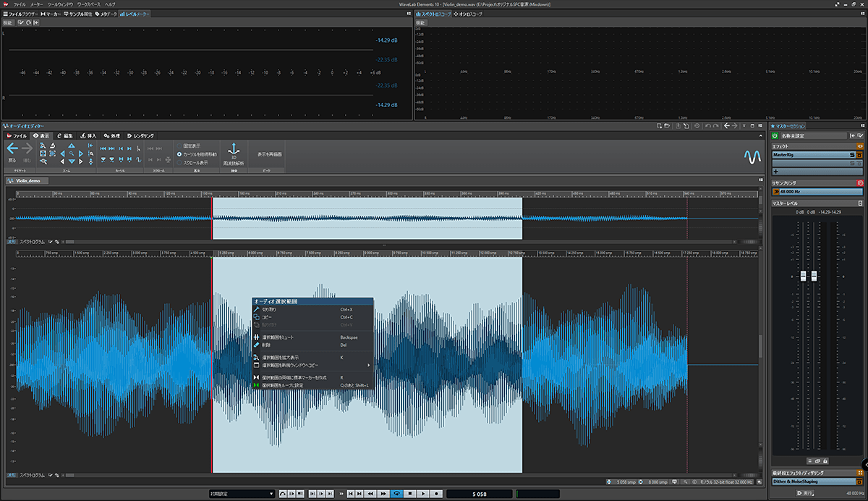Switch to the 編集 ribbon tab
868x501 pixels.
point(64,135)
